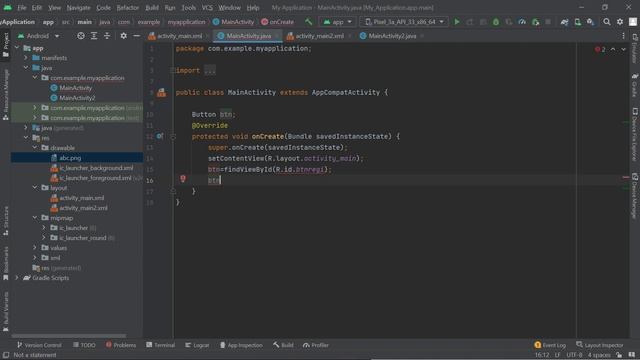Open Build Variants on left sidebar
The width and height of the screenshot is (640, 360).
coord(6,311)
